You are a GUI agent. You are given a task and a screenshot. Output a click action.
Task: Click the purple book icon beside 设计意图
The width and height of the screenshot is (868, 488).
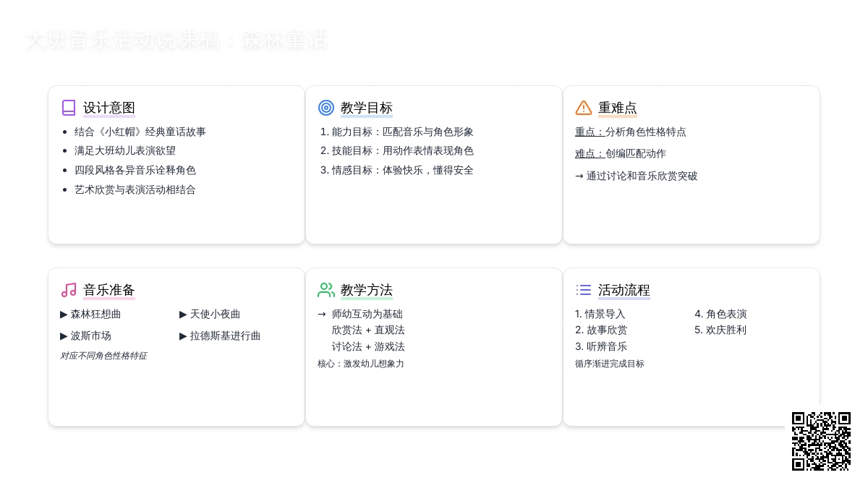[69, 108]
